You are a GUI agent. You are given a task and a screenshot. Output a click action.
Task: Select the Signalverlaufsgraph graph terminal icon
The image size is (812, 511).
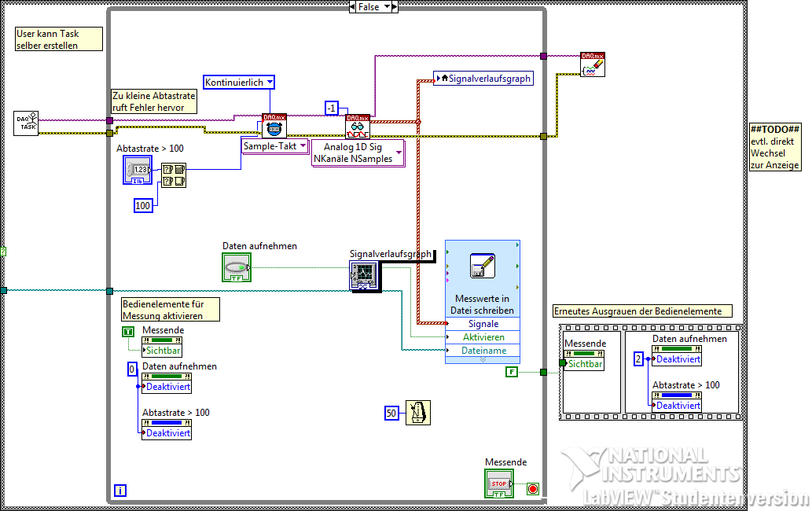(366, 275)
